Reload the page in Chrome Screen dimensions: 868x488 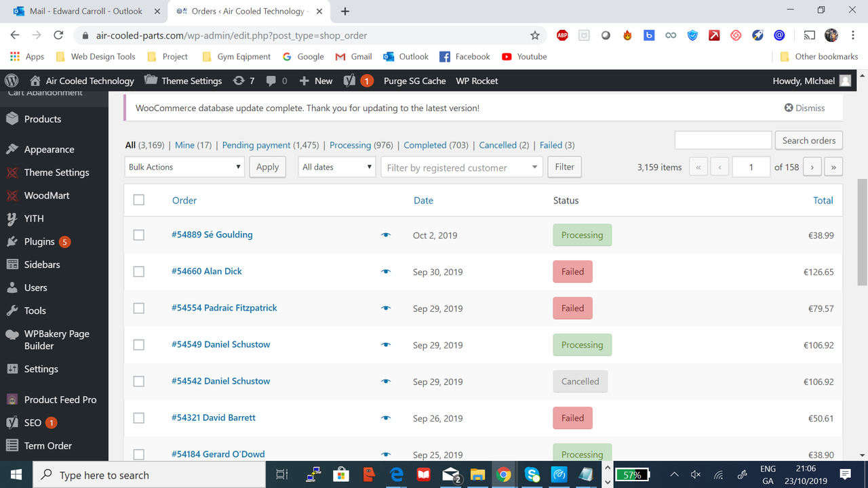(x=58, y=35)
